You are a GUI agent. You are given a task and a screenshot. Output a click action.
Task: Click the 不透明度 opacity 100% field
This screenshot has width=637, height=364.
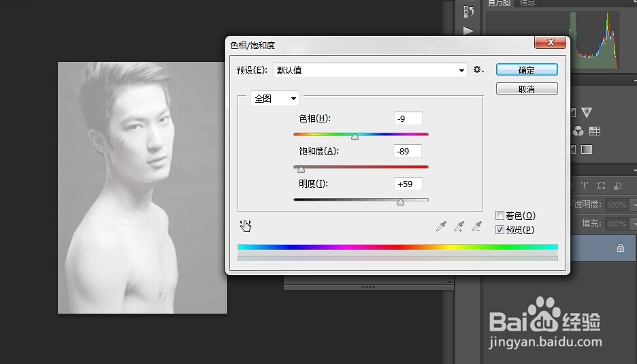pyautogui.click(x=617, y=205)
